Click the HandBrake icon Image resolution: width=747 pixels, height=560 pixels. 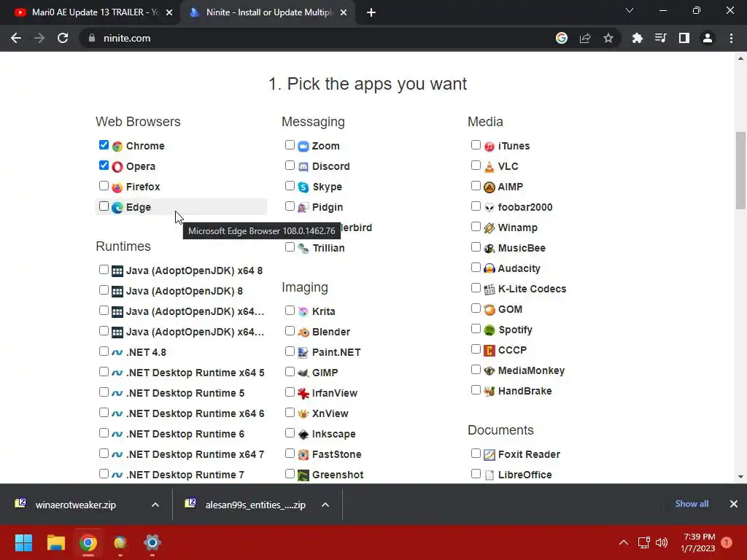pos(489,392)
